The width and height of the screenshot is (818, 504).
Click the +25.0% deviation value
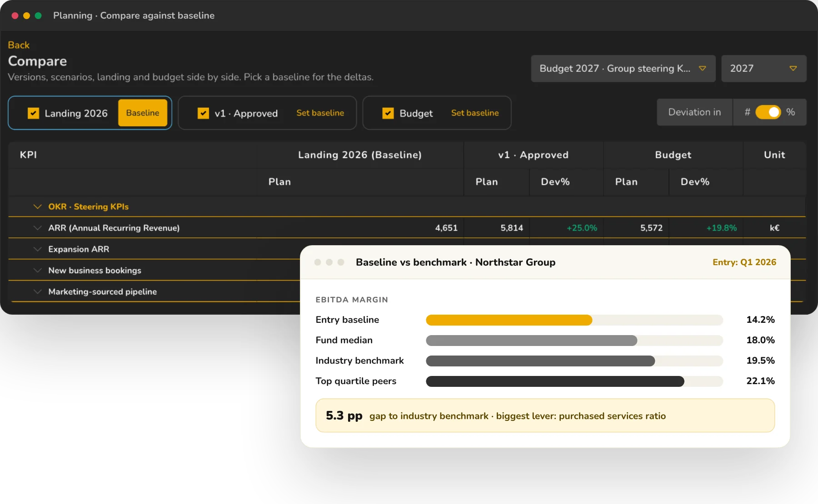582,228
